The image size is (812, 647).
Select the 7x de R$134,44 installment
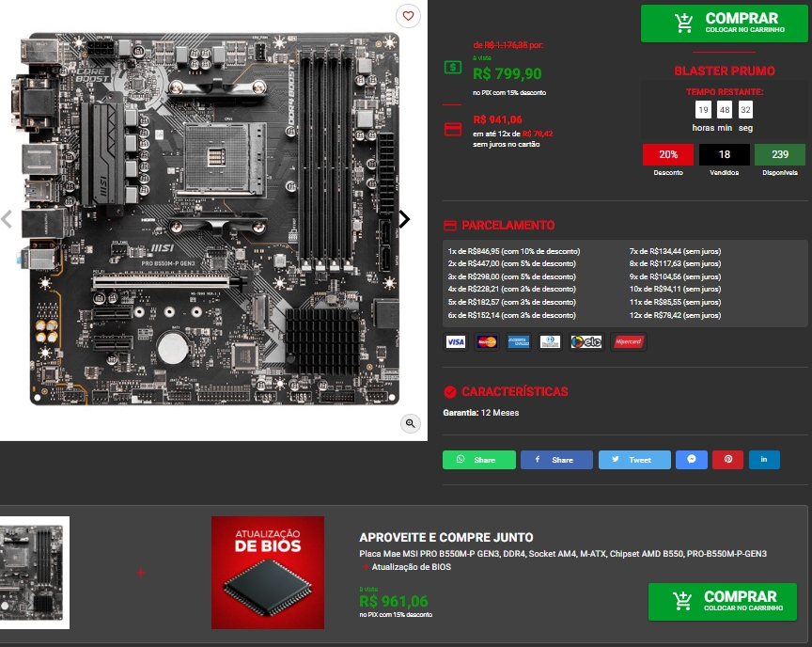pyautogui.click(x=675, y=251)
